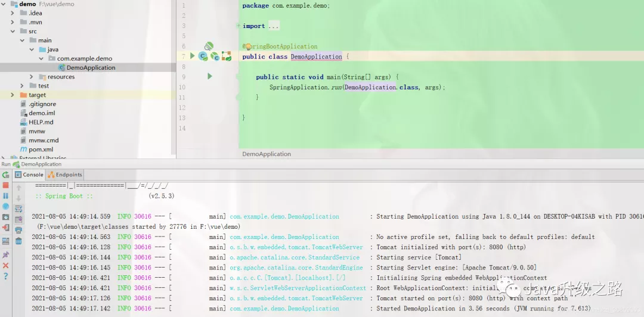The height and width of the screenshot is (317, 644).
Task: Click the run gutter arrow on line 7
Action: tap(192, 56)
